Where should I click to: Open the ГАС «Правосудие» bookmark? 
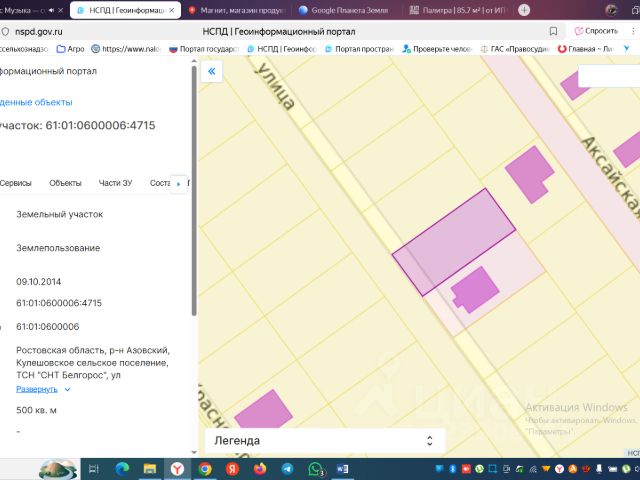(514, 49)
